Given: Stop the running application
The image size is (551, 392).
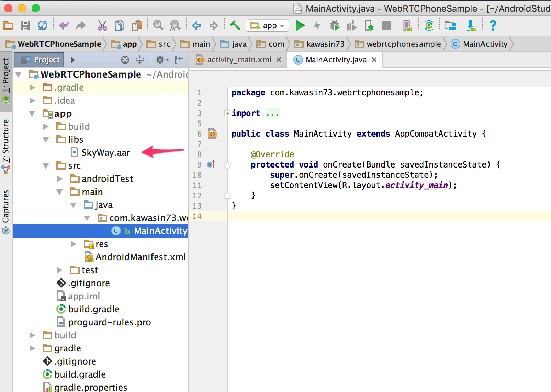Looking at the screenshot, I should coord(386,25).
